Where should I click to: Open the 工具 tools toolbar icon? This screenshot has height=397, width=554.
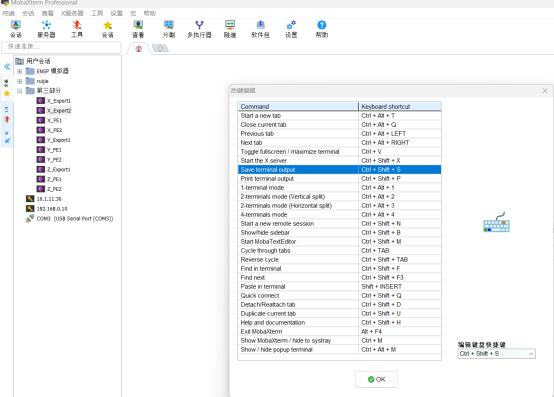pos(77,29)
